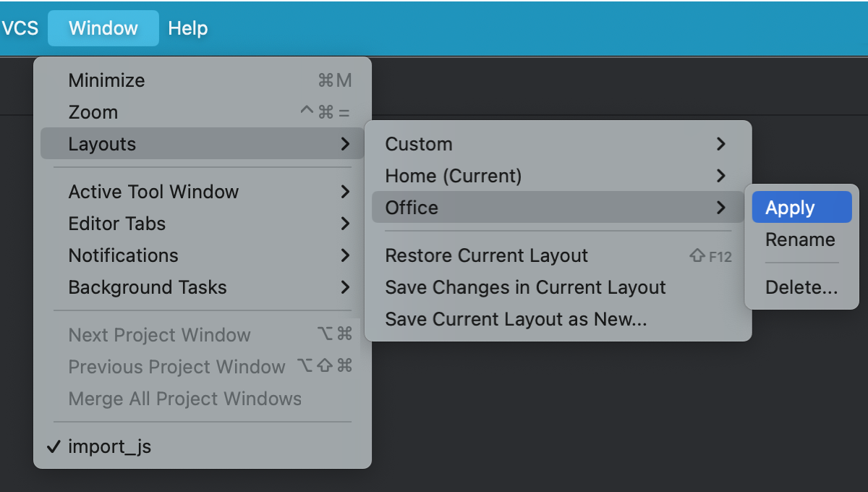Apply the Office layout
The height and width of the screenshot is (492, 868).
coord(790,208)
